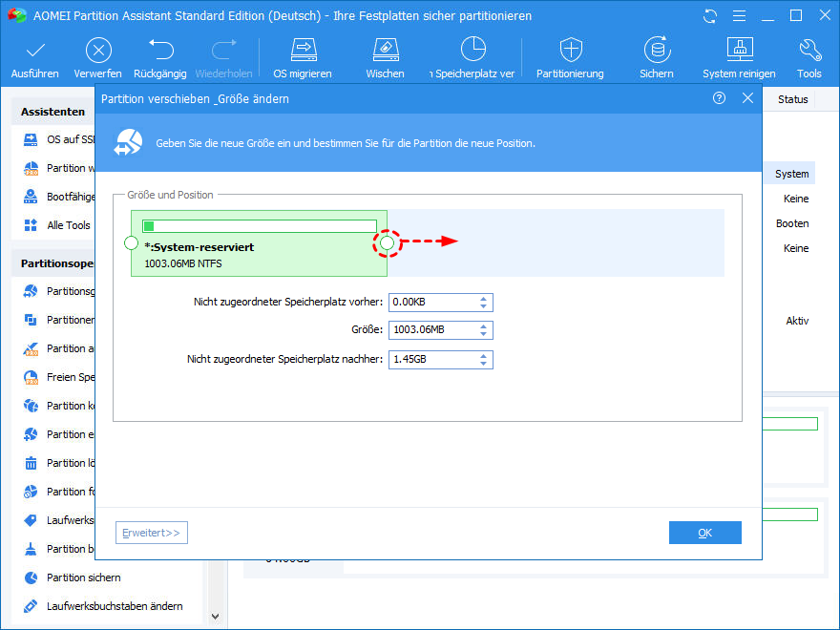Decrease Speicherplatz vorher value with down arrow
The height and width of the screenshot is (630, 840).
point(483,305)
